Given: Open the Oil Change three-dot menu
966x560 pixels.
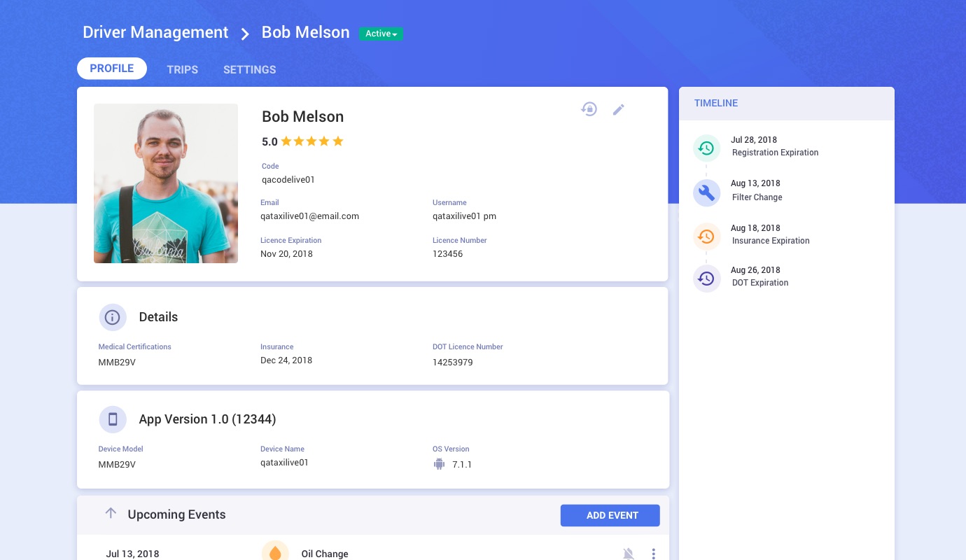Looking at the screenshot, I should [653, 554].
